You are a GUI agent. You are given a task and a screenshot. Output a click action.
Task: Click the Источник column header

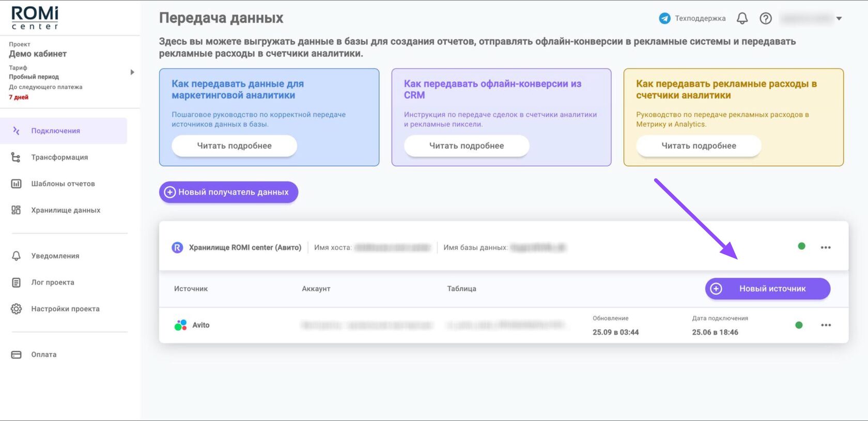click(x=191, y=289)
